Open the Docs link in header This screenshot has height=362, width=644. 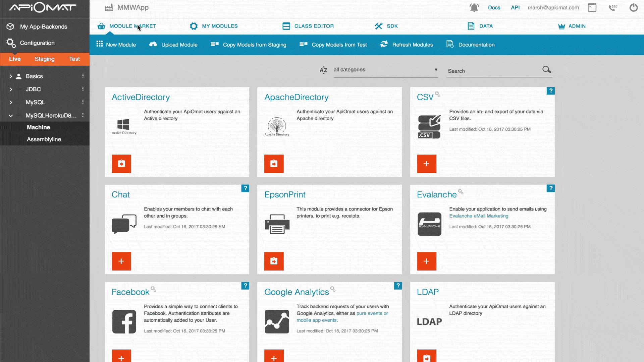point(494,7)
